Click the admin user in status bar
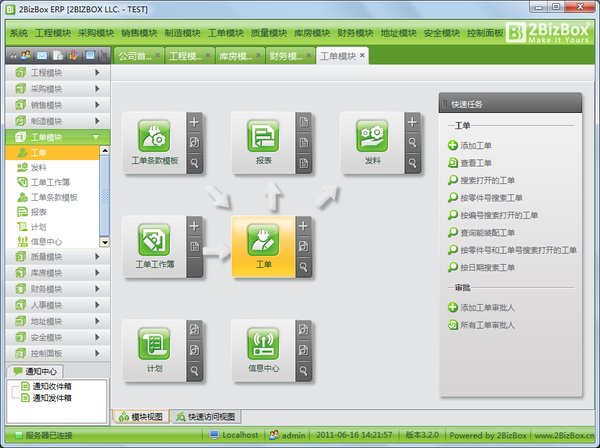 click(287, 435)
